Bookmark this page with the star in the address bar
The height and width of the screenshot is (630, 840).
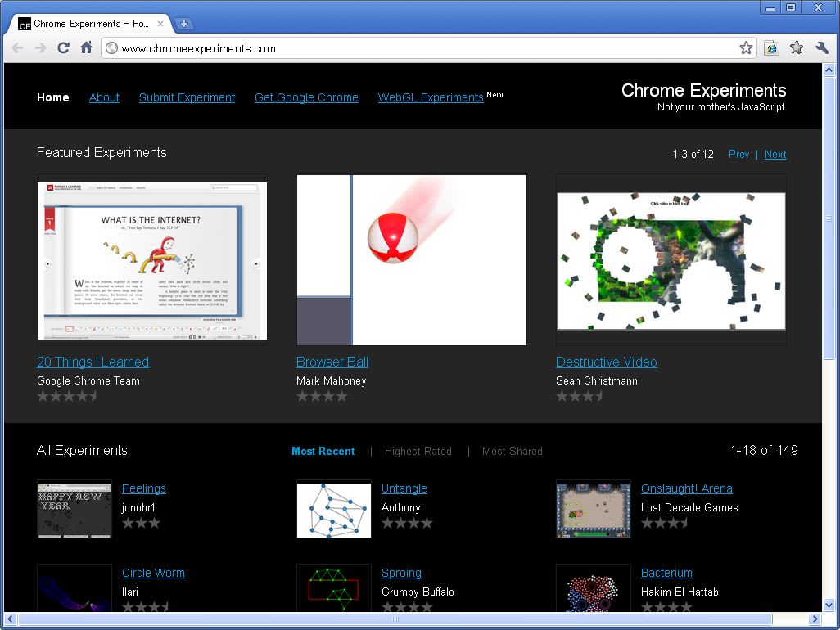(x=746, y=48)
